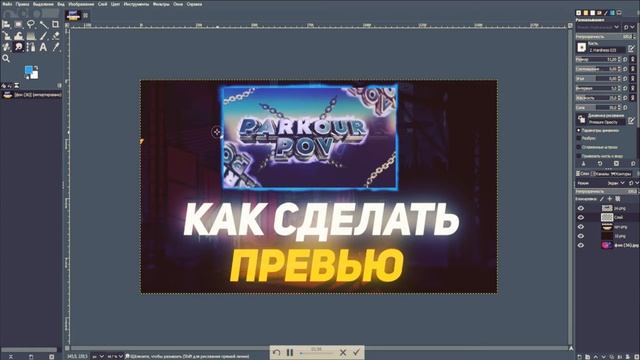The height and width of the screenshot is (360, 640).
Task: Select the Fuzzy Select wand tool
Action: [x=43, y=24]
